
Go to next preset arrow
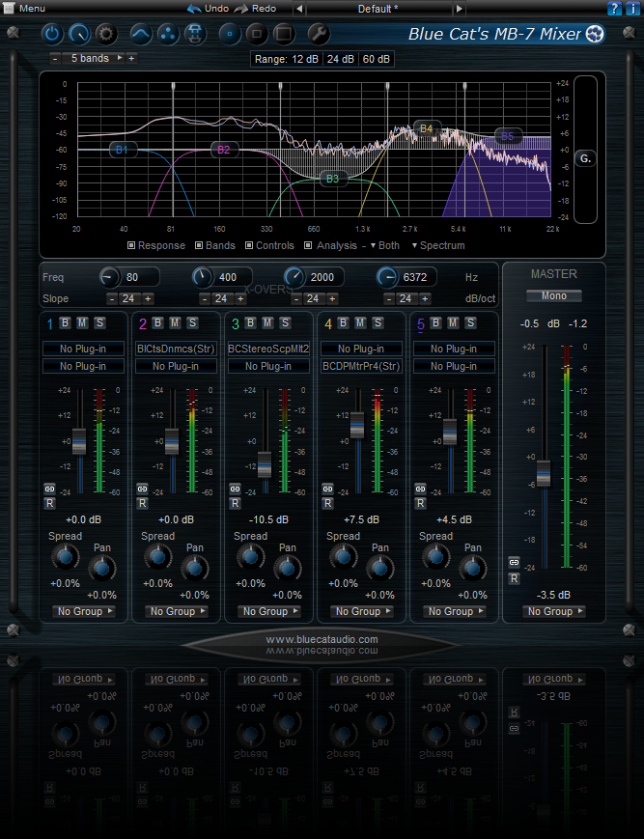[459, 9]
